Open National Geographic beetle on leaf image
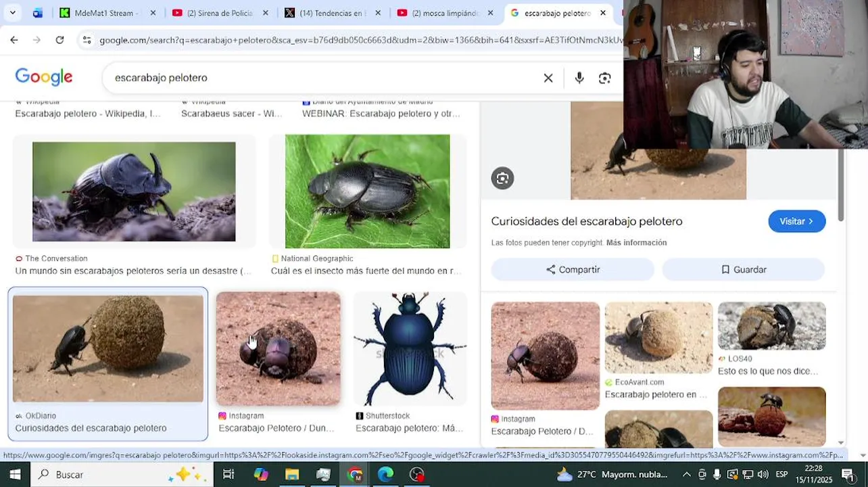Screen dimensions: 868x487 click(x=367, y=191)
